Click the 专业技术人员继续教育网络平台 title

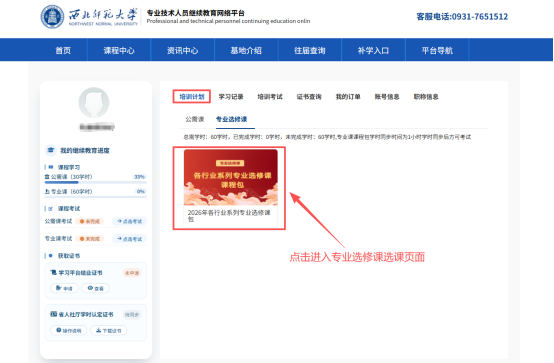(x=195, y=13)
